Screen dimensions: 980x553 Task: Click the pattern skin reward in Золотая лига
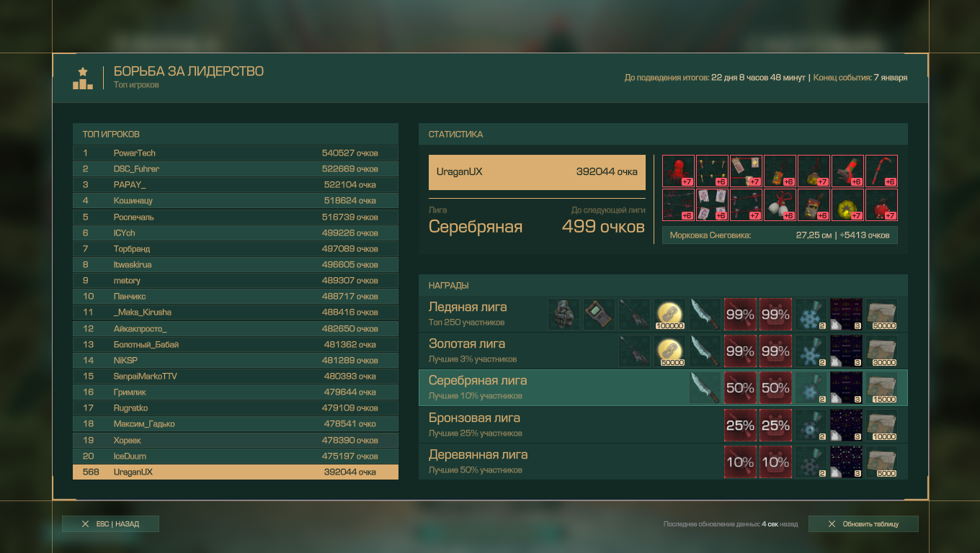(x=846, y=351)
